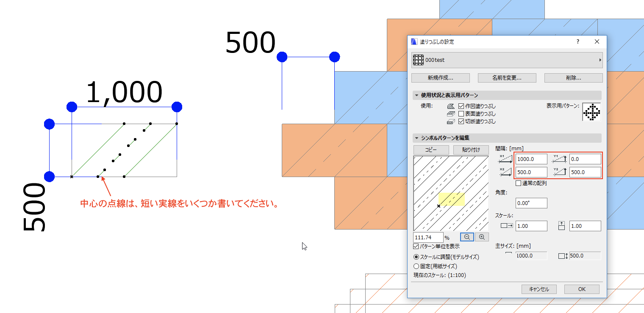Click the 角度 angle input field
Viewport: 644px width, 313px height.
click(531, 203)
